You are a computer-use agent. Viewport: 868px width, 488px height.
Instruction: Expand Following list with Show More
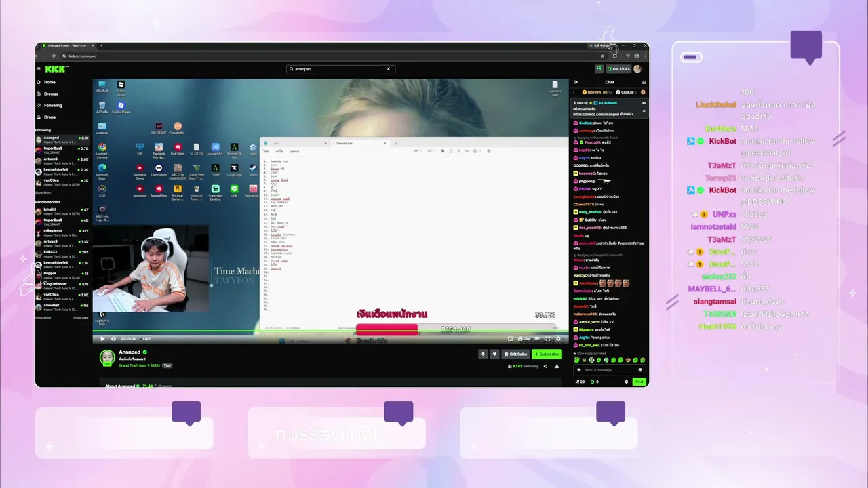tap(43, 192)
